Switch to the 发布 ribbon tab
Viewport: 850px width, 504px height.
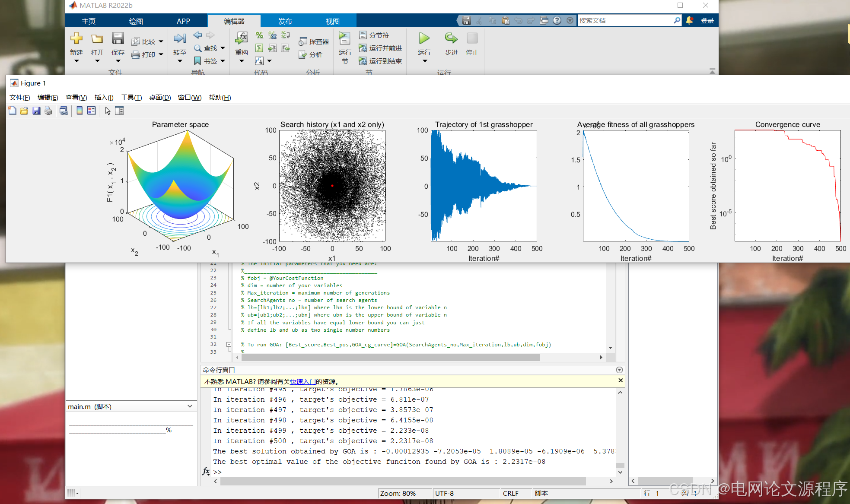pos(285,20)
